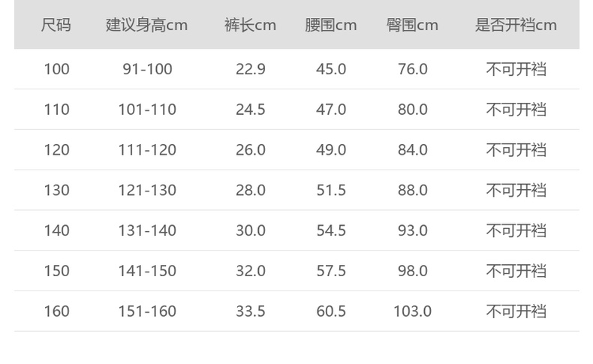Select the 臀围cm header cell

[x=412, y=26]
